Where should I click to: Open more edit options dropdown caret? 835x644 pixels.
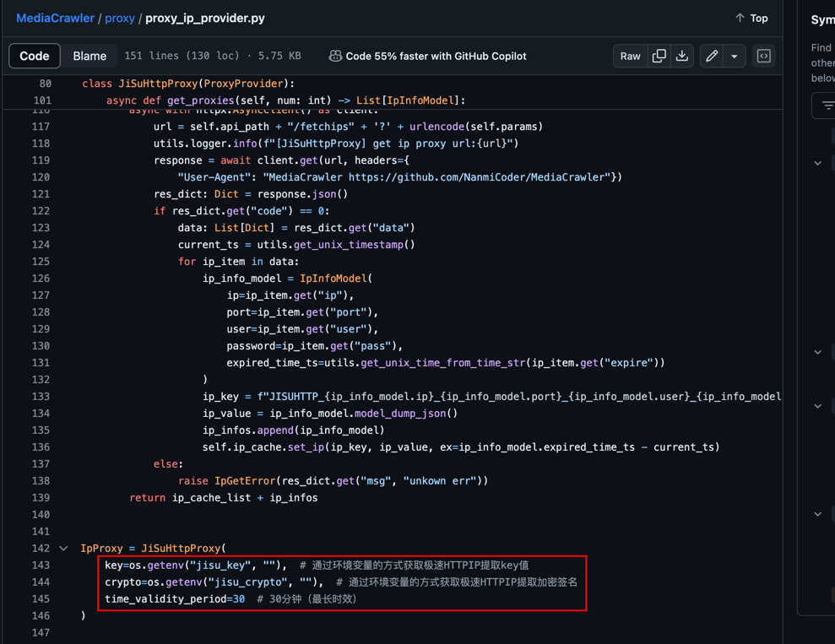pyautogui.click(x=735, y=56)
